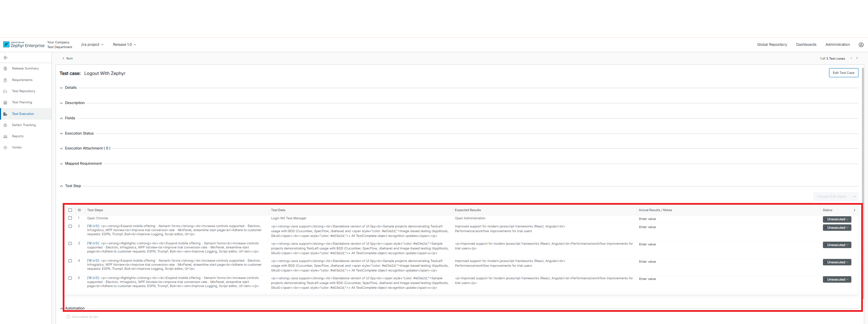Check the checkbox for step 1 Open Chrome
The height and width of the screenshot is (324, 868).
point(70,218)
